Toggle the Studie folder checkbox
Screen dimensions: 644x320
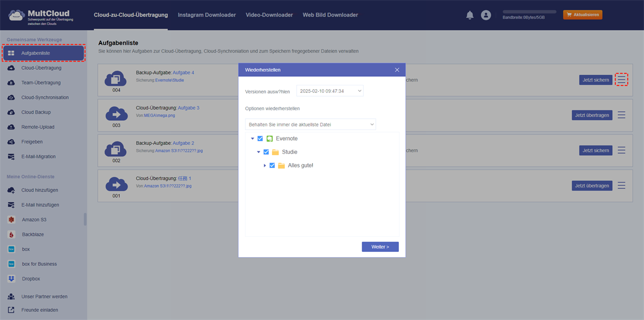266,152
